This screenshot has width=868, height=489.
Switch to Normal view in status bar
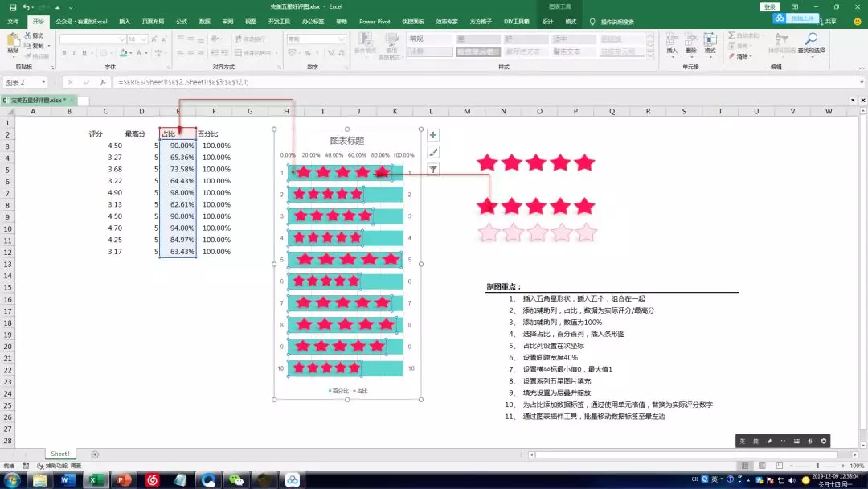tap(744, 466)
